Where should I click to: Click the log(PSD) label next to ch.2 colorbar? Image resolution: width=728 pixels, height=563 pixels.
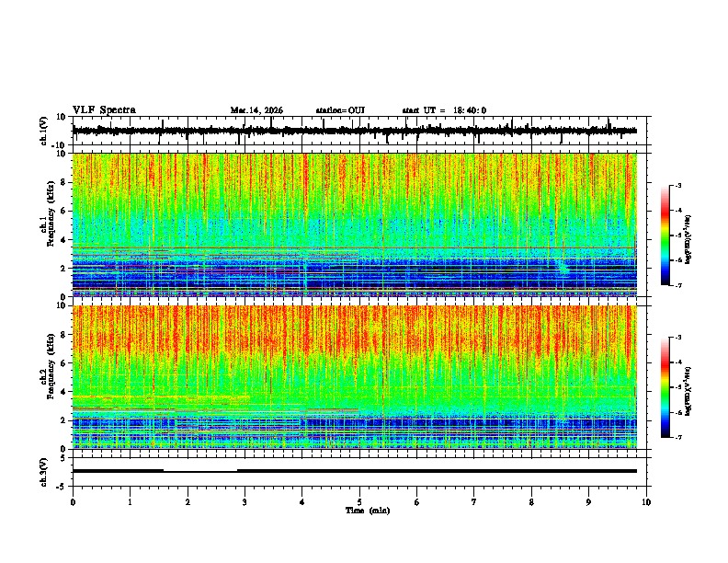[688, 391]
